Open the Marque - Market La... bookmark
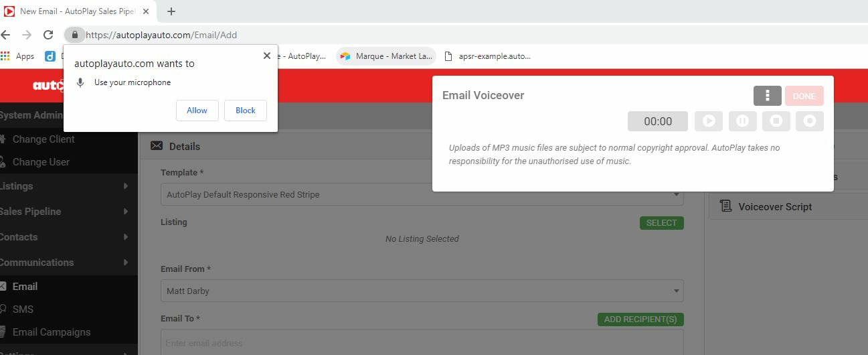868x355 pixels. coord(386,56)
